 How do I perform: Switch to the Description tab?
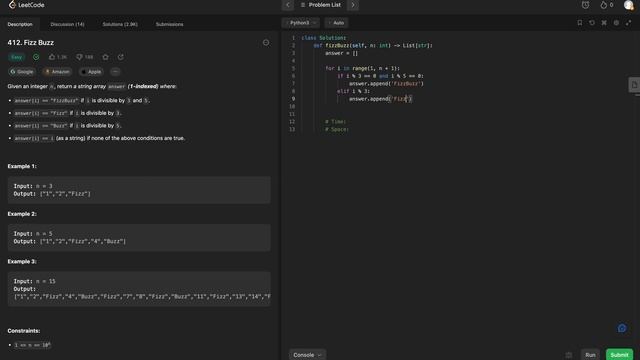[x=20, y=24]
